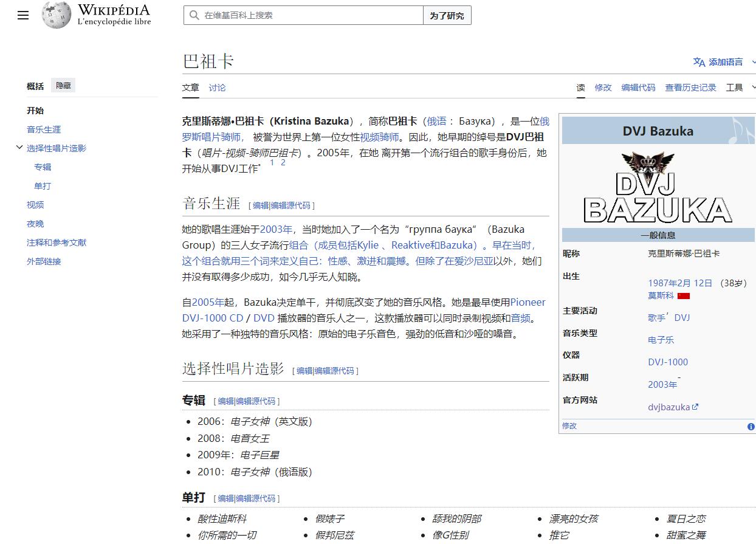
Task: Click the magnifying glass search icon
Action: click(x=194, y=16)
